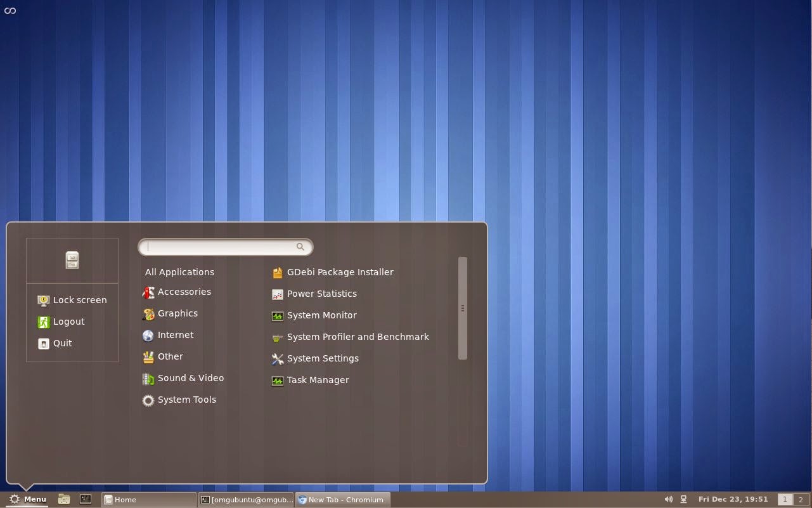Image resolution: width=812 pixels, height=508 pixels.
Task: Expand the Accessories category
Action: pos(184,292)
